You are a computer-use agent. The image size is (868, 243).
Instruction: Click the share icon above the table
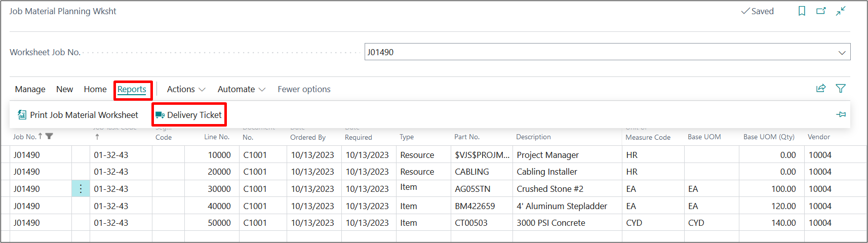[x=821, y=89]
